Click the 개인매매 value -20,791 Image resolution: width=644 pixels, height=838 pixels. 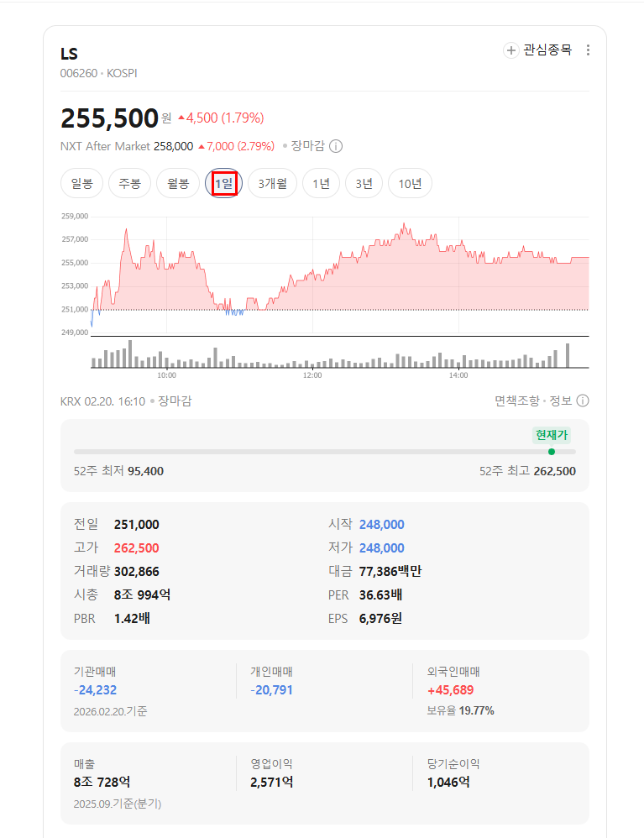pos(271,690)
